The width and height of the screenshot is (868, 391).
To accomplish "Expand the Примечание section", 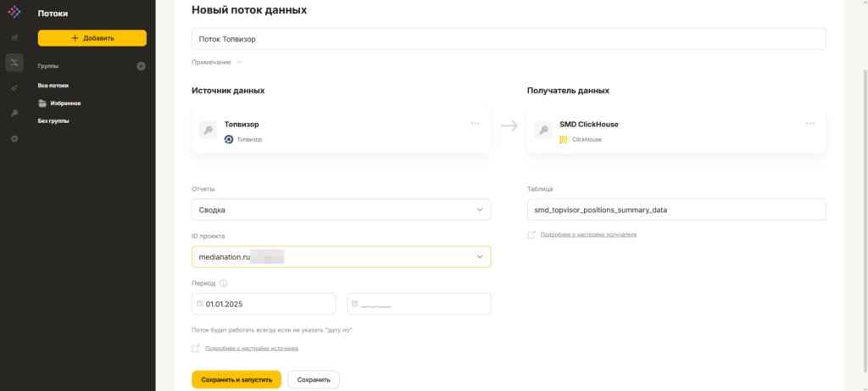I will click(217, 62).
